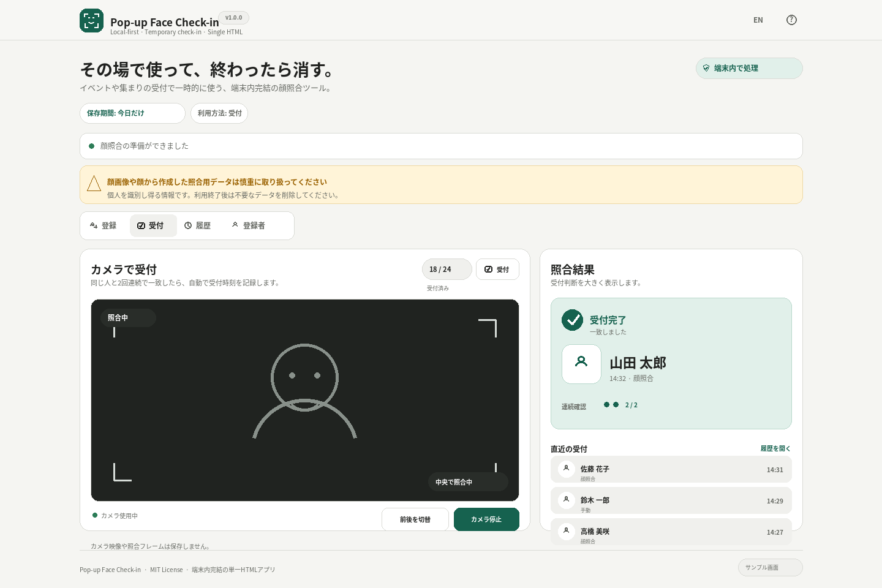Click the person icon on 登録者 tab
The image size is (882, 588).
[x=235, y=225]
